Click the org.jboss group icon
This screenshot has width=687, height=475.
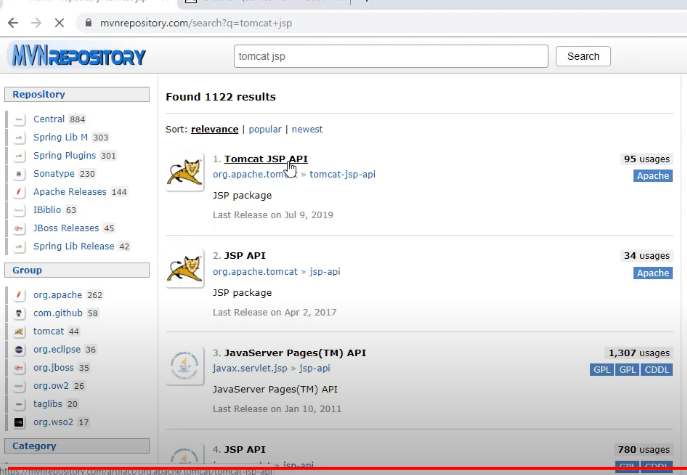point(19,368)
